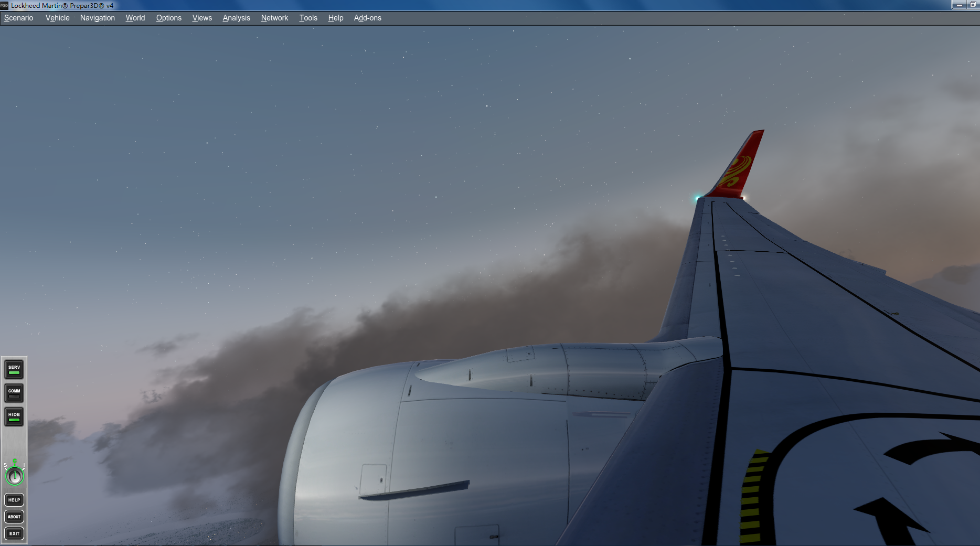Open the Vehicle menu
The height and width of the screenshot is (546, 980).
click(57, 17)
